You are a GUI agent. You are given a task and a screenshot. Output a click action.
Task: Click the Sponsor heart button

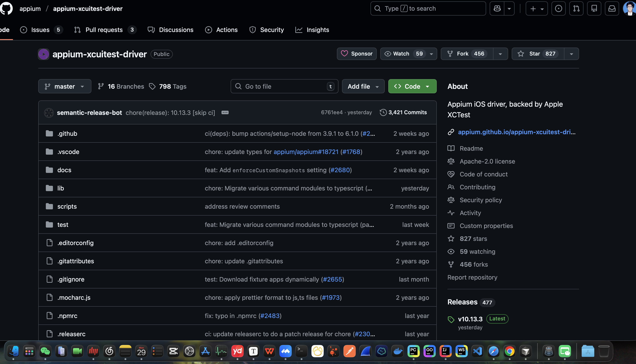click(x=357, y=54)
